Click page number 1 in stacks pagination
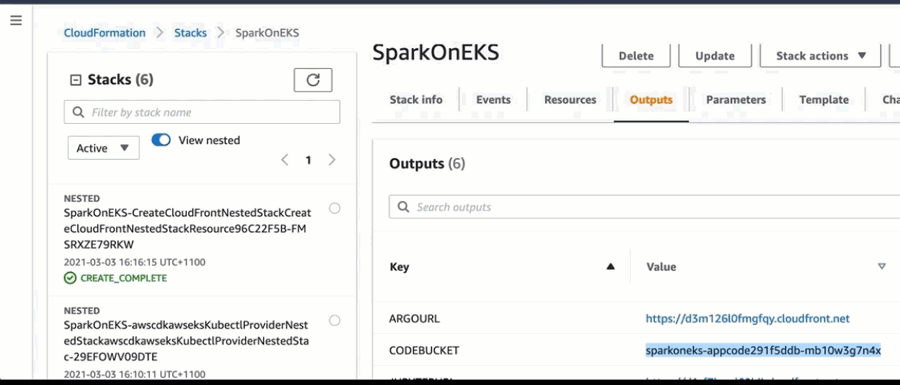 point(308,160)
